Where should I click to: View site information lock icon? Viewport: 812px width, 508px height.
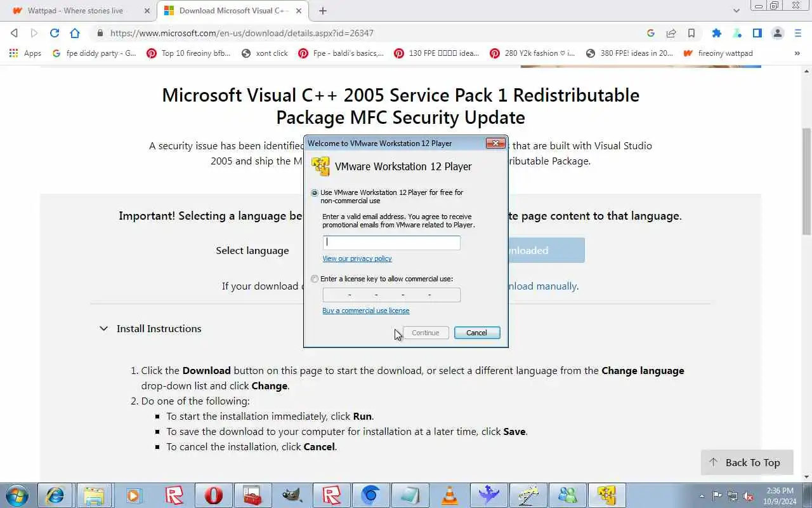point(100,33)
